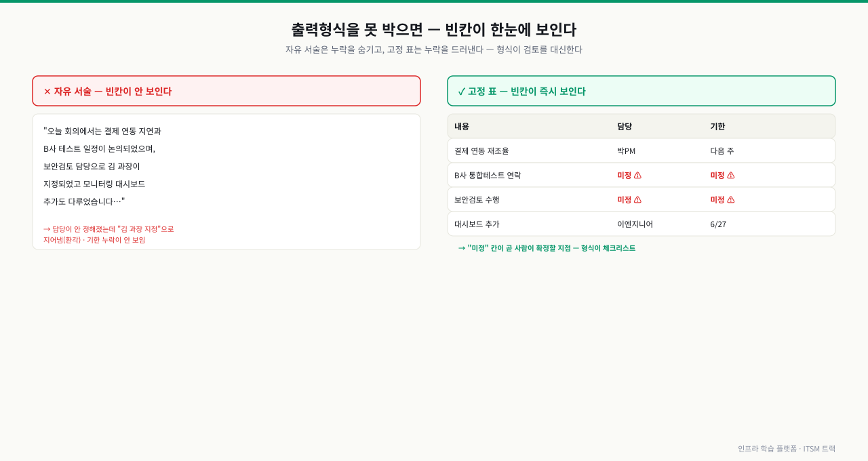Select the 보안검토 수행 cell
Viewport: 868px width, 461px height.
point(477,200)
